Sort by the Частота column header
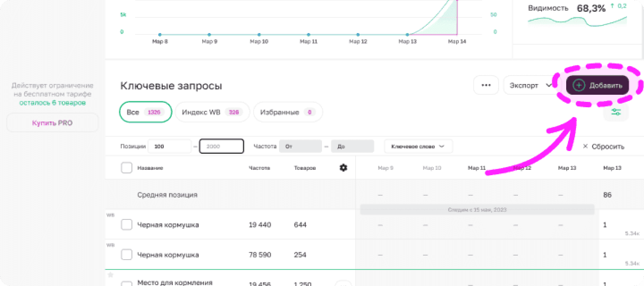The width and height of the screenshot is (644, 286). click(259, 168)
